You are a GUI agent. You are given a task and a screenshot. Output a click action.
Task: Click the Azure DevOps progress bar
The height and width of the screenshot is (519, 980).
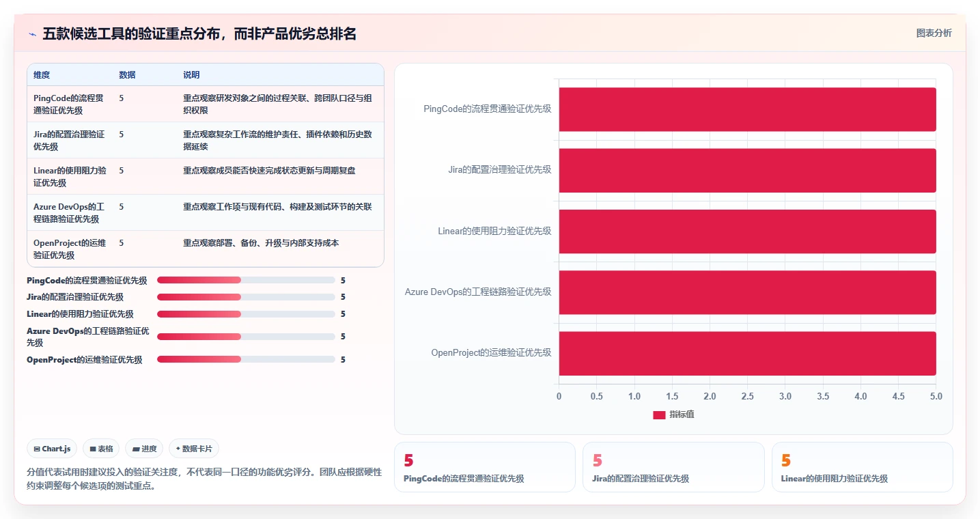pos(246,337)
